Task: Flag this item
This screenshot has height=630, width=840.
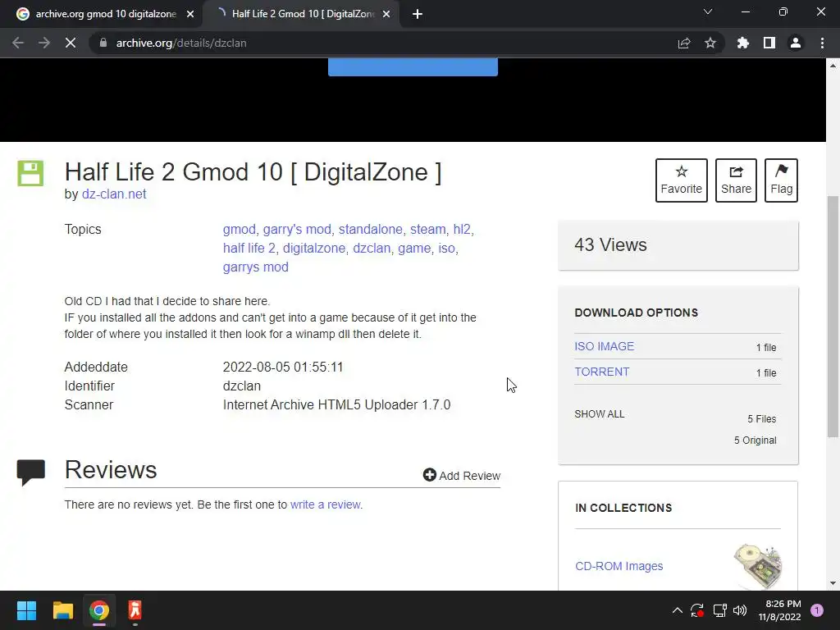Action: (x=781, y=180)
